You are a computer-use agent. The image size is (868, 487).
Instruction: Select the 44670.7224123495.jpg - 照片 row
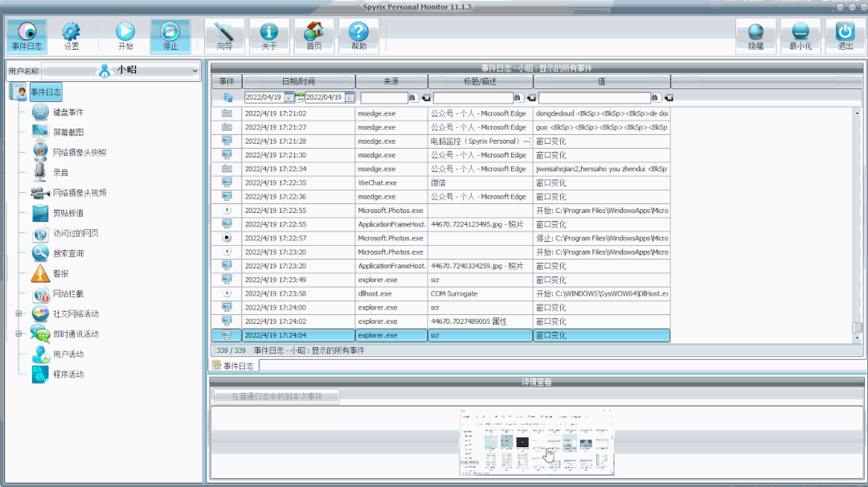[441, 224]
